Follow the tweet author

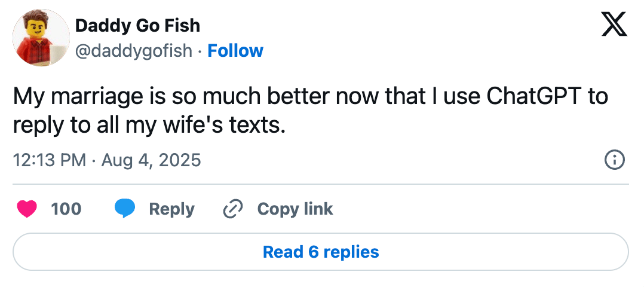click(x=235, y=51)
